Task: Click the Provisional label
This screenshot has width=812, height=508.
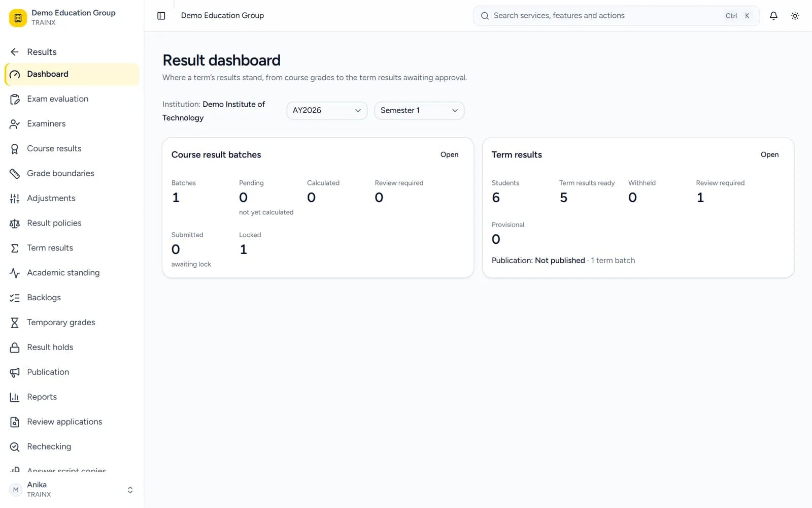Action: pos(507,225)
